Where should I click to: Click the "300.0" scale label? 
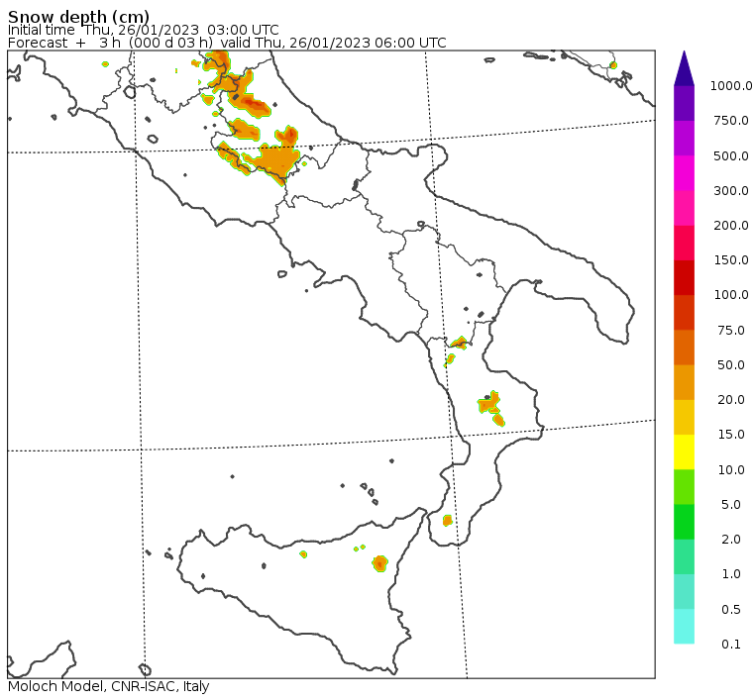tap(731, 190)
